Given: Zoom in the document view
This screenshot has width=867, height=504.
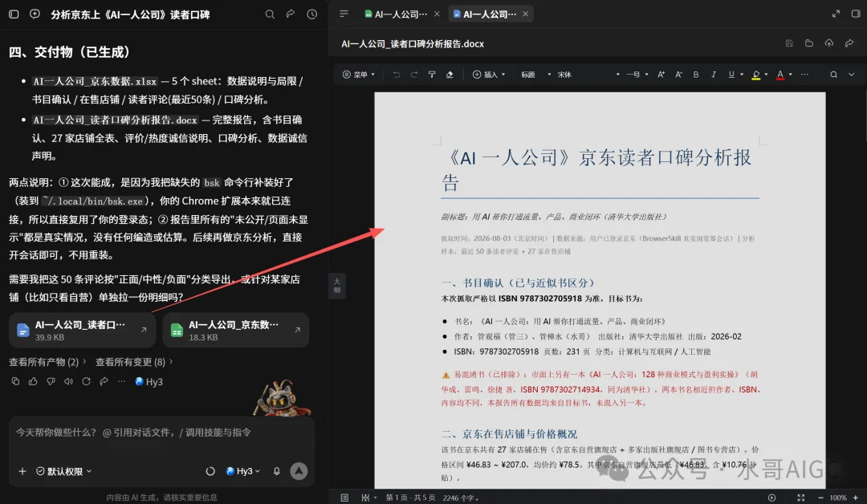Looking at the screenshot, I should (856, 498).
